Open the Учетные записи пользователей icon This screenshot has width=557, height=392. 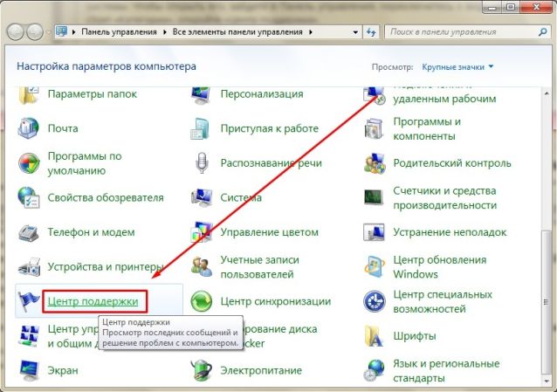(x=202, y=267)
